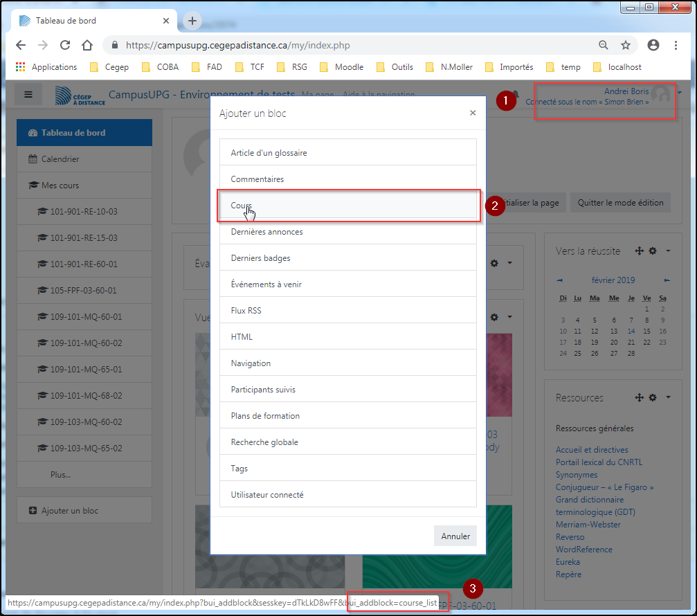Reload the page with browser refresh icon
Image resolution: width=697 pixels, height=616 pixels.
pos(65,45)
